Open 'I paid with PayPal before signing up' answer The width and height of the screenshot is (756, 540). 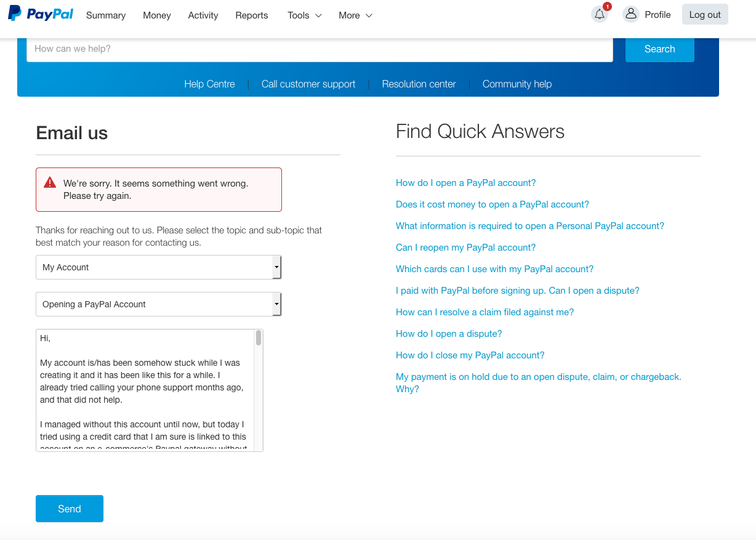[x=518, y=291]
